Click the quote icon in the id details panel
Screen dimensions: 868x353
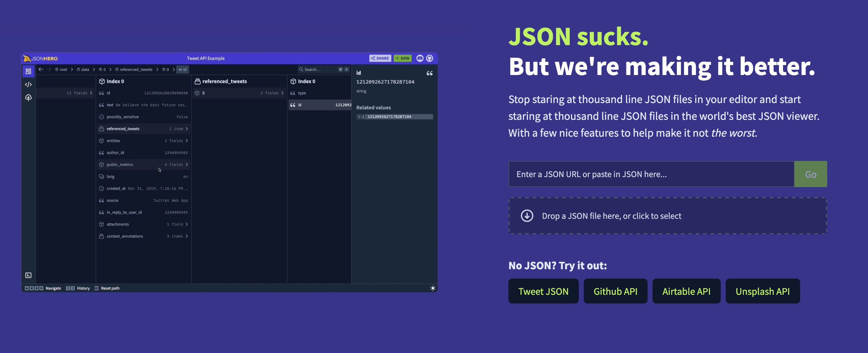(x=430, y=73)
